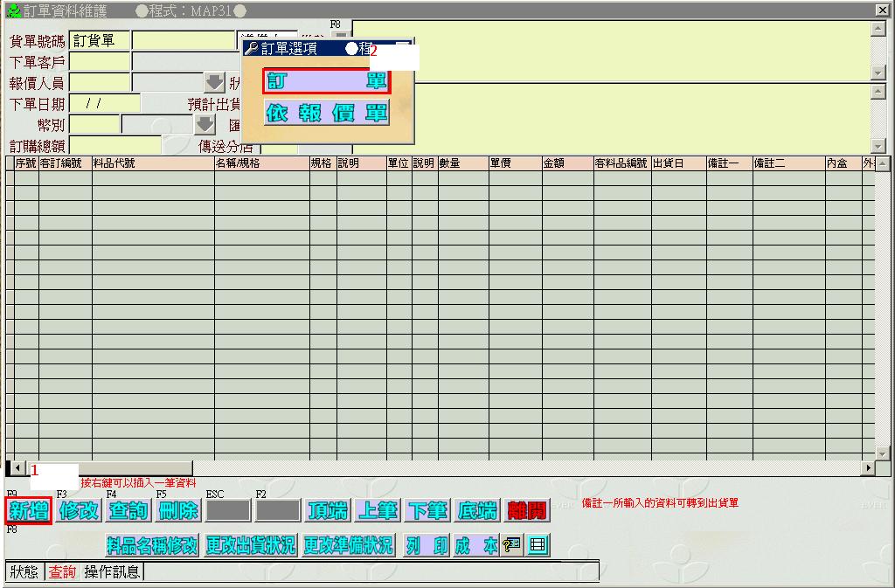The height and width of the screenshot is (588, 895).
Task: Click the grid table icon in bottom toolbar
Action: tap(538, 546)
